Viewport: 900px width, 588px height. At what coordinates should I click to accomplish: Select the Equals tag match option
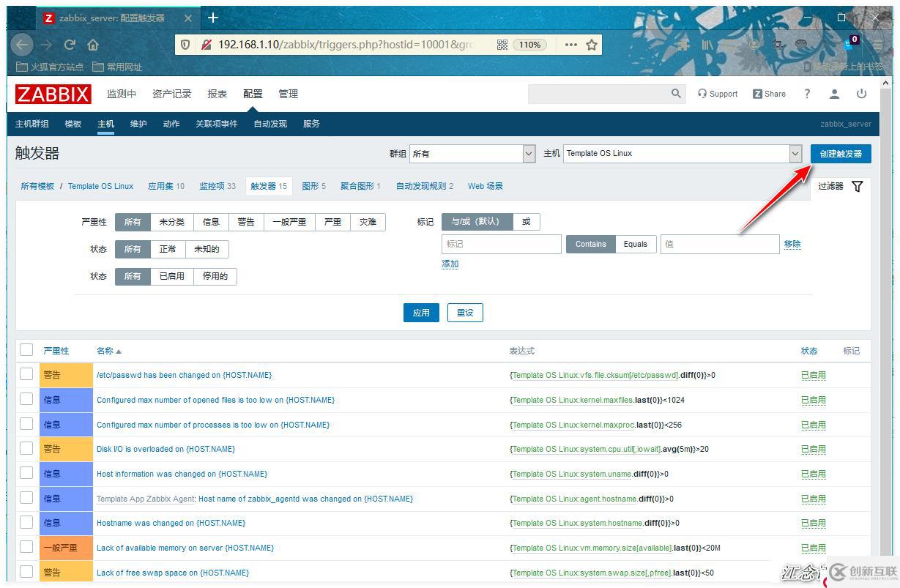coord(636,244)
